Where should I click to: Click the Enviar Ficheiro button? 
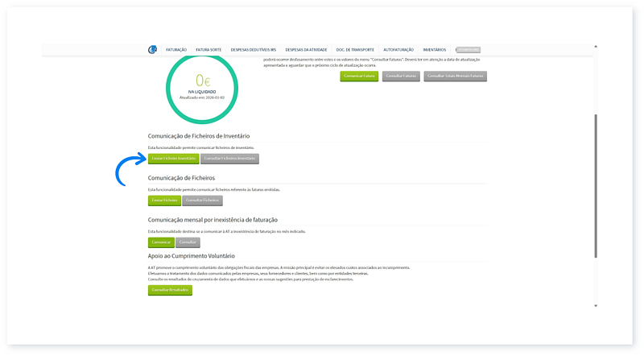(164, 201)
